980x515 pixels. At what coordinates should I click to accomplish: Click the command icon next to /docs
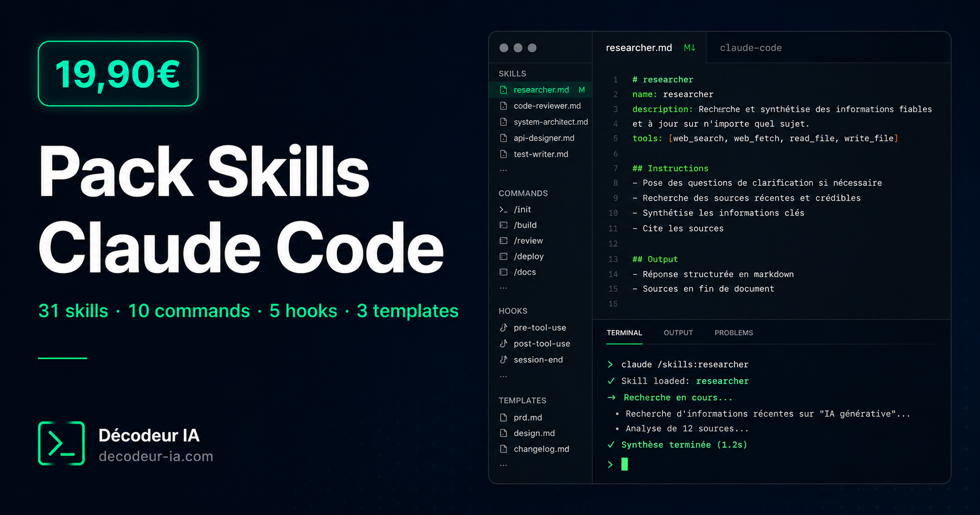click(x=503, y=272)
